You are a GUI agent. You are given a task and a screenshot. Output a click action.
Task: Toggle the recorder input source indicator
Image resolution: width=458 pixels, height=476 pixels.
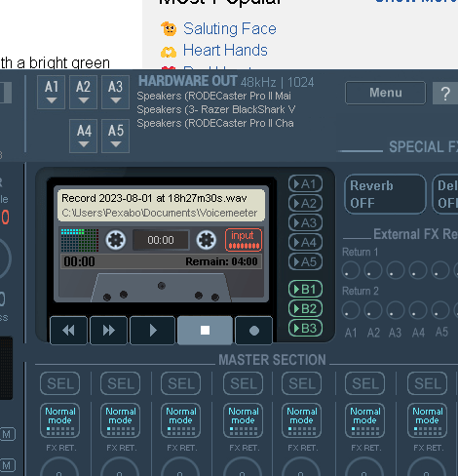(244, 240)
